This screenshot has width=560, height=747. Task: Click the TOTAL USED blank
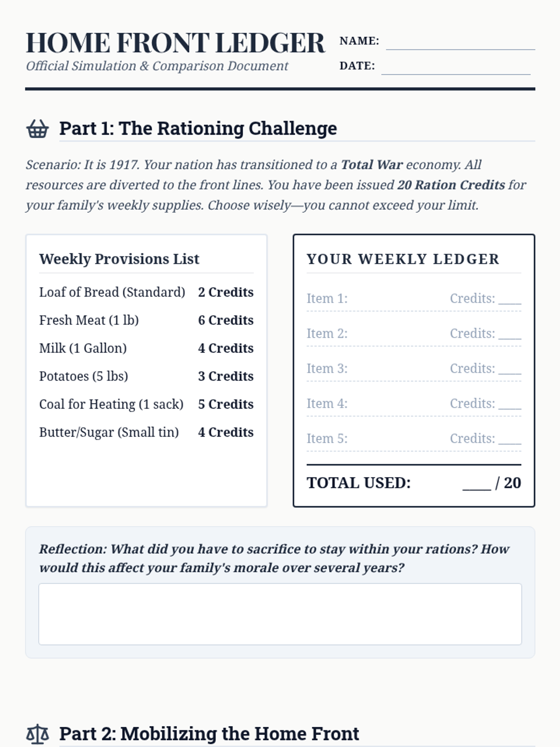(x=476, y=485)
